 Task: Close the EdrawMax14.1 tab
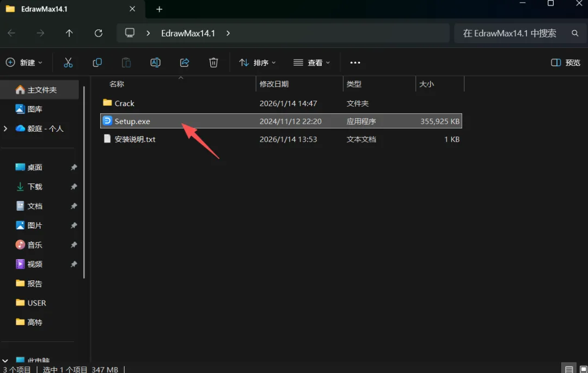click(x=132, y=9)
